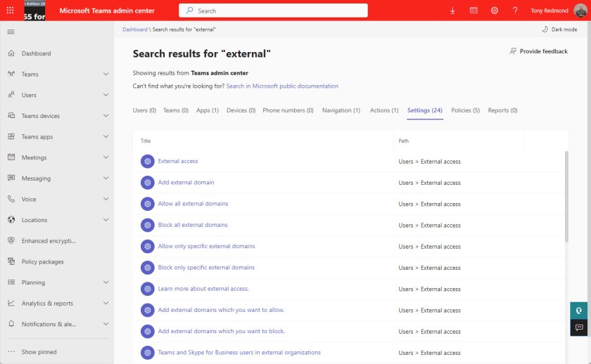Click gear icon beside Teams and Skype for Business
Screen dimensions: 591x364
tap(148, 353)
